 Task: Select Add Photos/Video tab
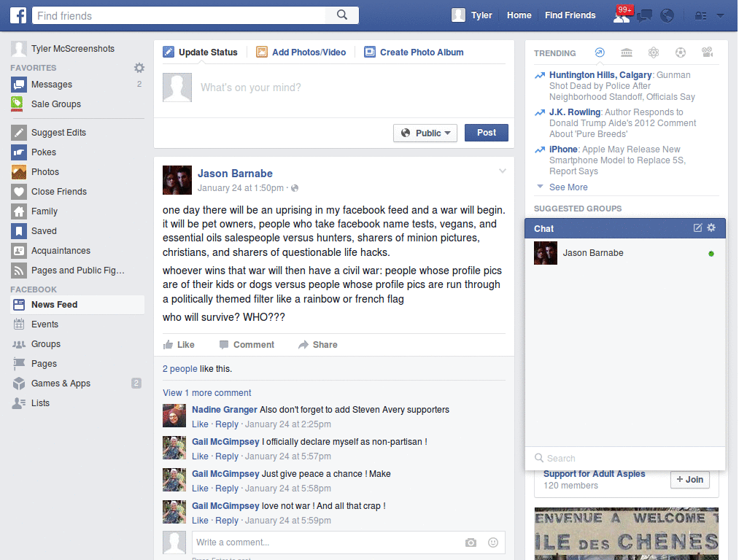click(x=301, y=52)
